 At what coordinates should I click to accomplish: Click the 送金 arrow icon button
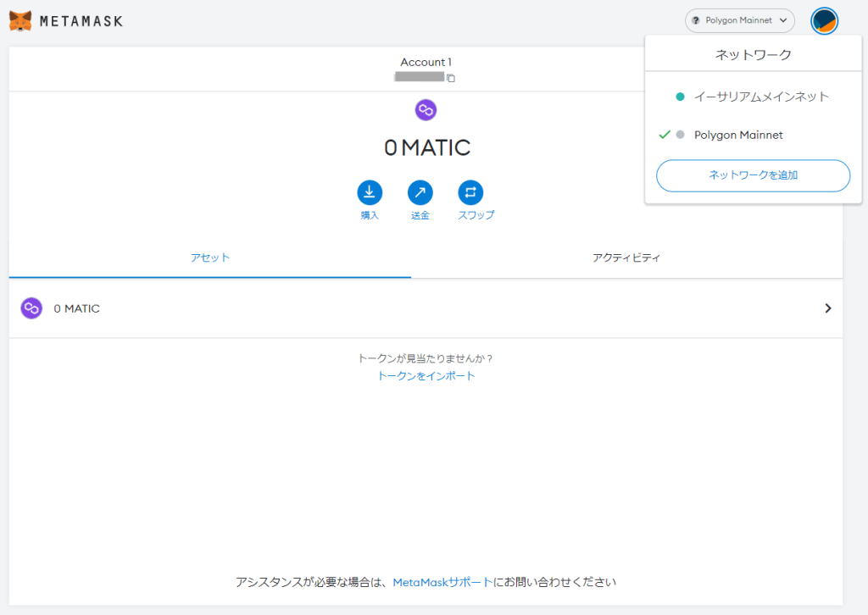click(x=420, y=192)
